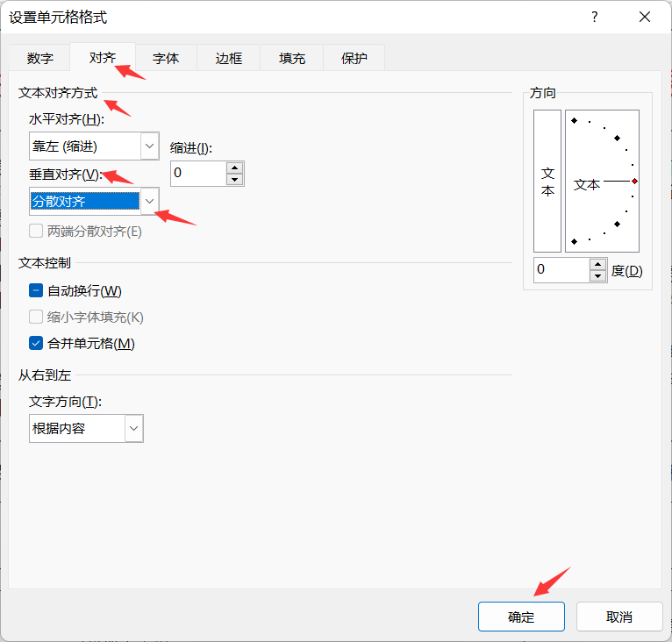Increase the 缩进 value with up arrow
This screenshot has width=672, height=642.
click(235, 168)
